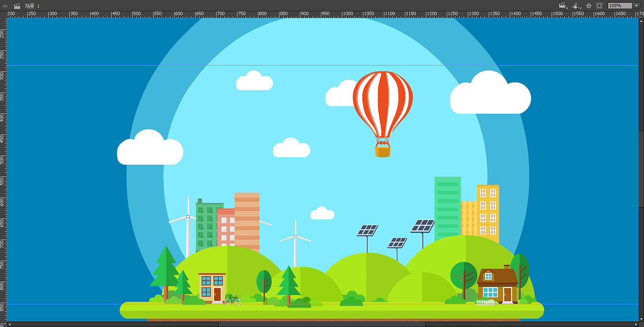Toggle clip content outside the stage
This screenshot has height=327, width=644.
(x=599, y=6)
